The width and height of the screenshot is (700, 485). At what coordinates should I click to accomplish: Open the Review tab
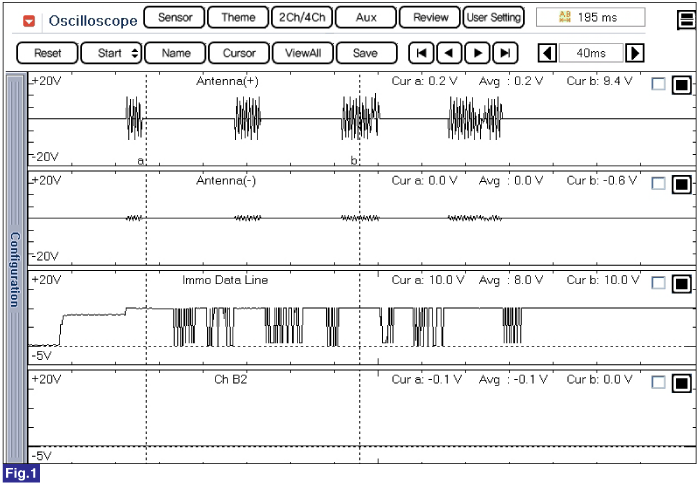(x=430, y=17)
